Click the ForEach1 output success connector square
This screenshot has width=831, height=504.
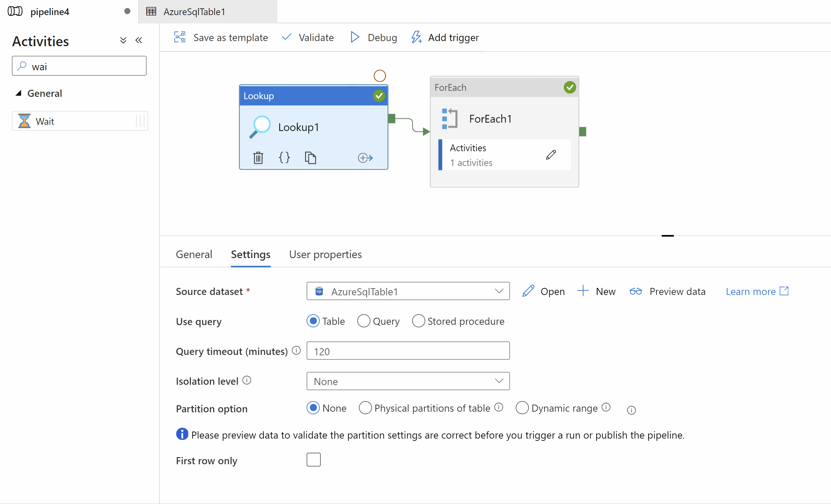583,131
